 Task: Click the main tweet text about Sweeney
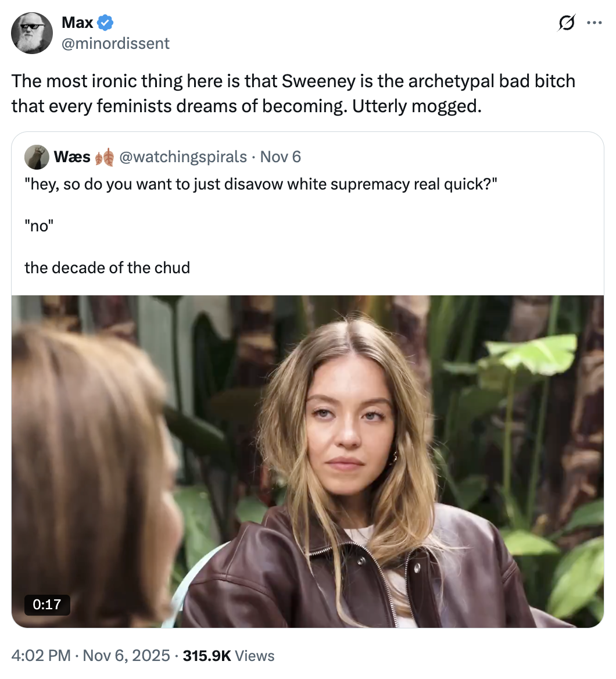point(293,93)
